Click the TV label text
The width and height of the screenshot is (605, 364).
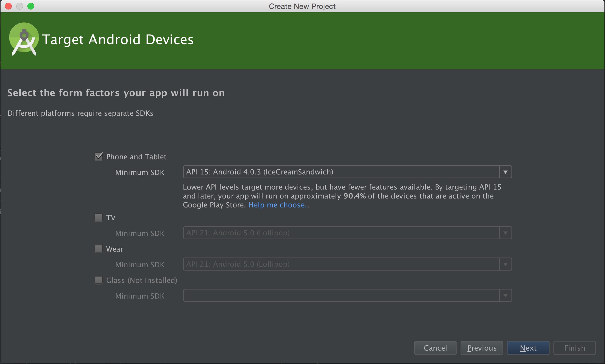[111, 218]
